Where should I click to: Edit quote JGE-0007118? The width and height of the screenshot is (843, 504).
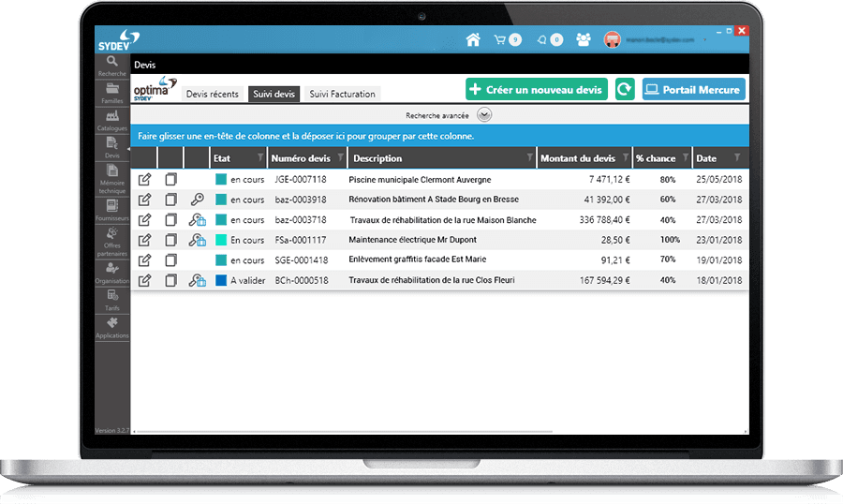tap(144, 179)
